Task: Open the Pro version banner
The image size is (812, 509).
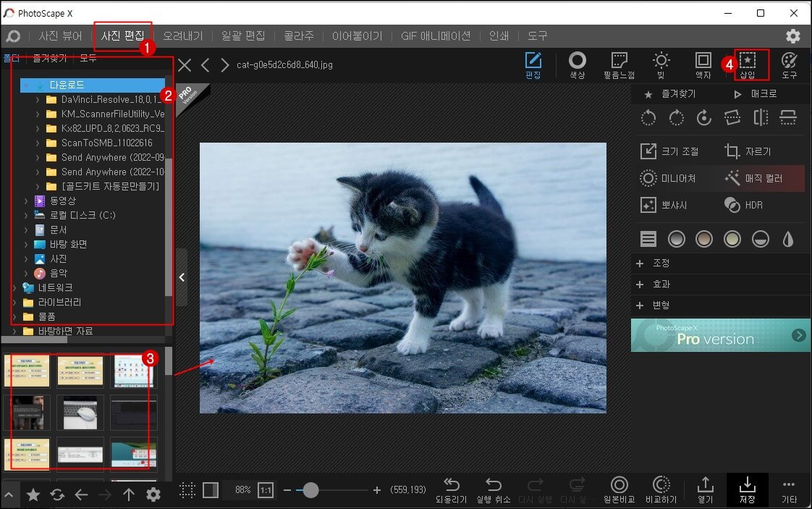Action: click(x=721, y=335)
